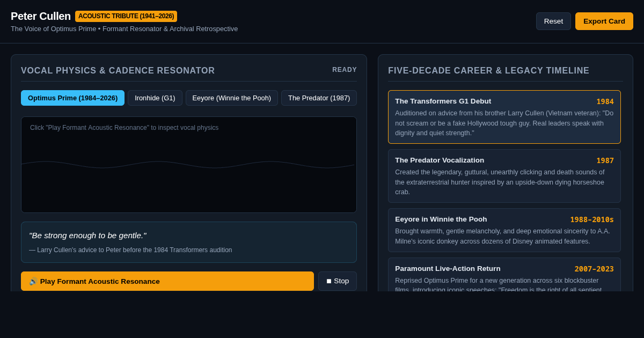
Task: Click the Vocal Physics & Cadence Resonator heading
Action: click(118, 71)
